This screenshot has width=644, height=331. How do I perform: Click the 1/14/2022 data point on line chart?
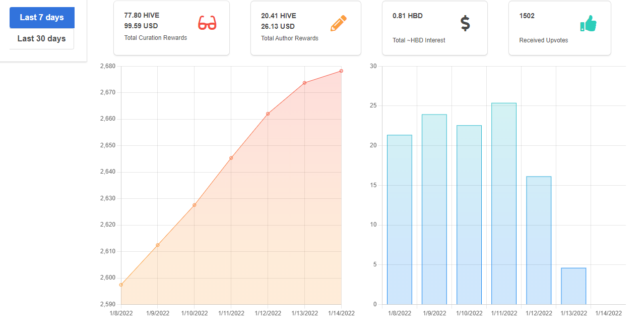click(342, 71)
